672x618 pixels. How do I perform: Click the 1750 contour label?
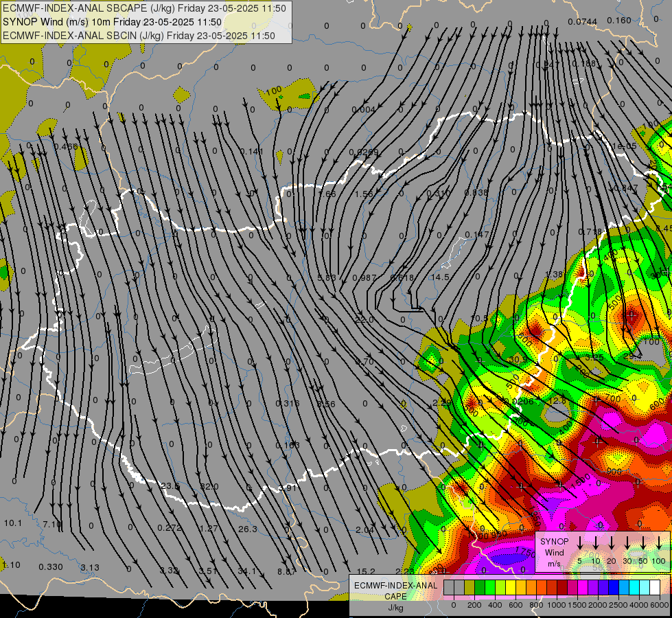[x=525, y=552]
